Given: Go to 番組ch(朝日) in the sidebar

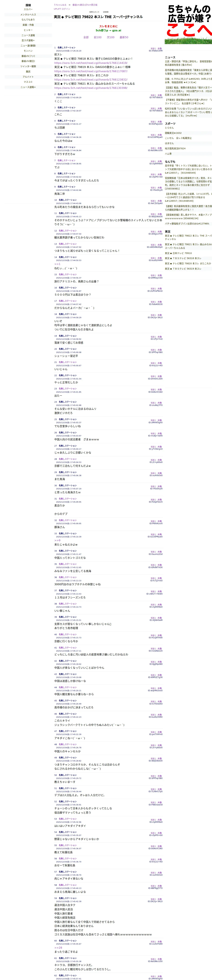Looking at the screenshot, I should pos(28,61).
